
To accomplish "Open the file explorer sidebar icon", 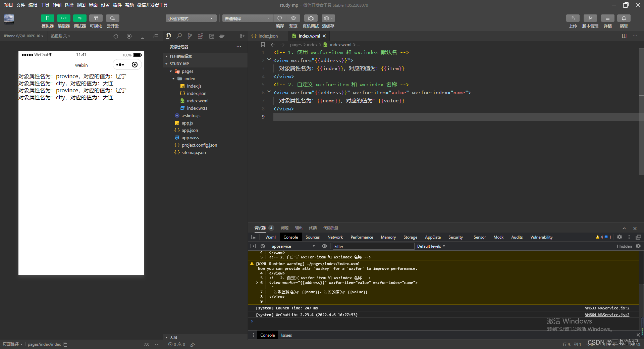I will pos(168,36).
